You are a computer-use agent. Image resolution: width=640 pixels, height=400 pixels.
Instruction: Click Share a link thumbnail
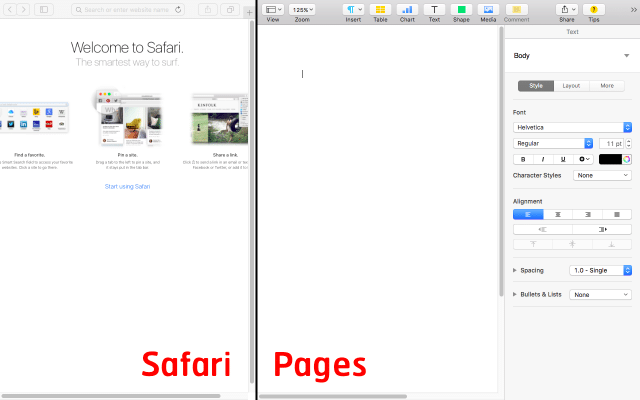tap(220, 119)
